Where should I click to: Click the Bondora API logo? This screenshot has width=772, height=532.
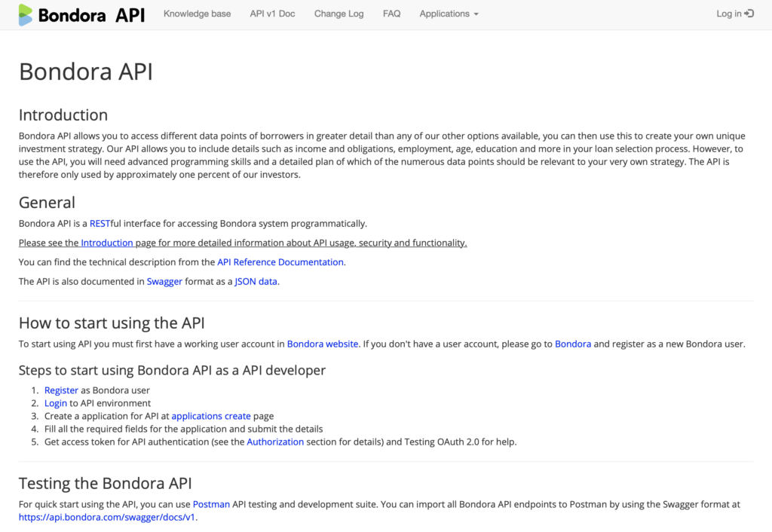coord(81,15)
